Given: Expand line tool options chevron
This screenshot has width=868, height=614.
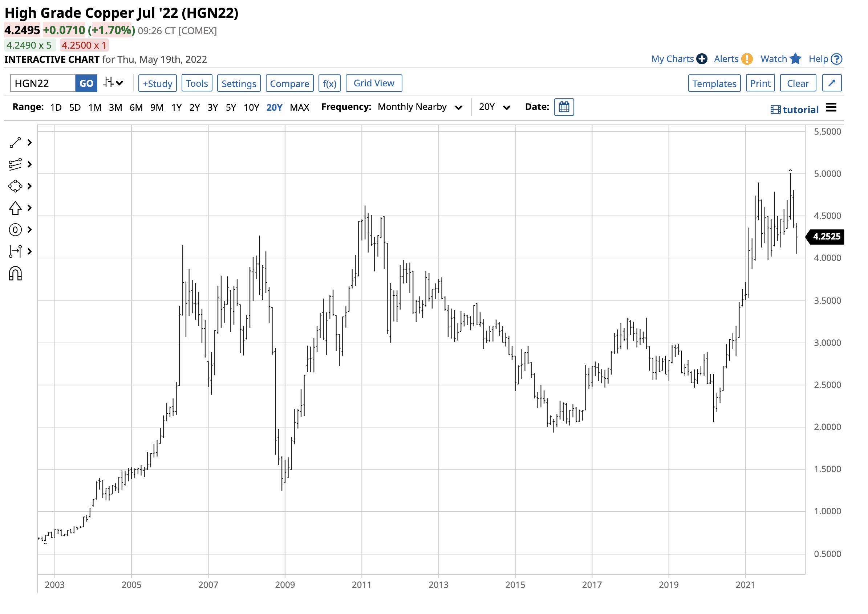Looking at the screenshot, I should [29, 143].
